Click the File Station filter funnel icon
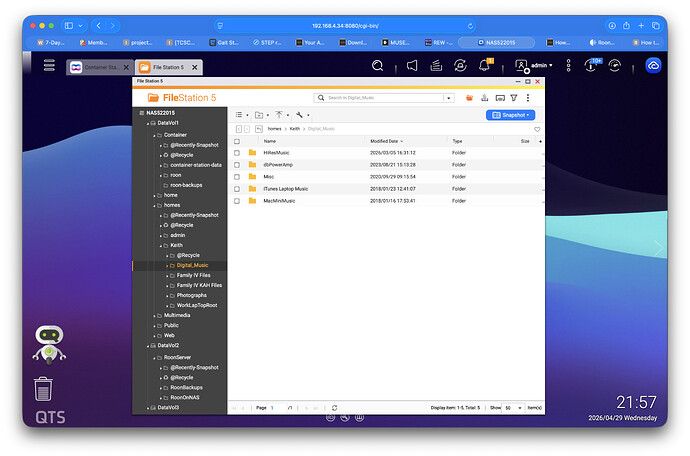This screenshot has height=456, width=690. pyautogui.click(x=514, y=98)
